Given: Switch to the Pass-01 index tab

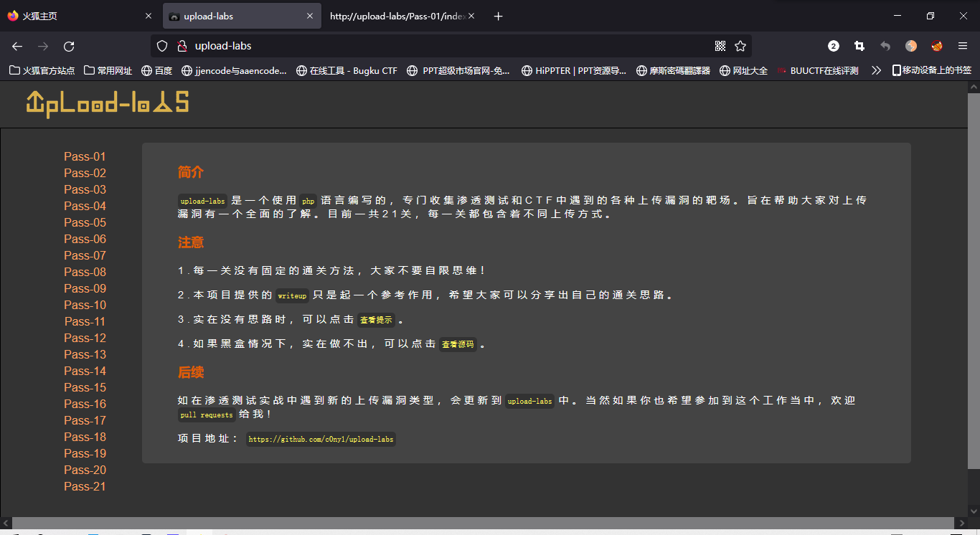Looking at the screenshot, I should 403,16.
